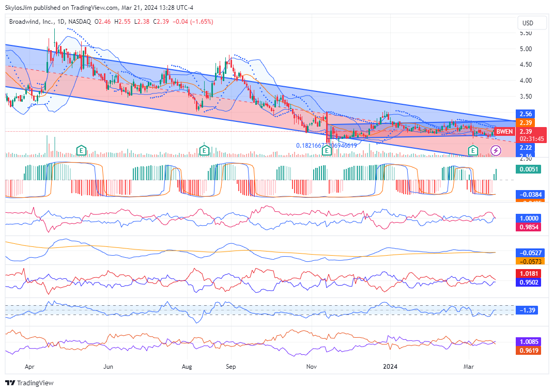Select the earnings E marker near March
Screen dimensions: 554x392
point(472,150)
